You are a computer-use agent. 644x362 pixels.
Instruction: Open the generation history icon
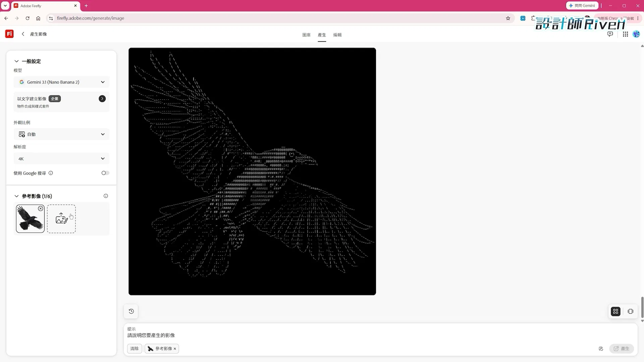click(131, 311)
